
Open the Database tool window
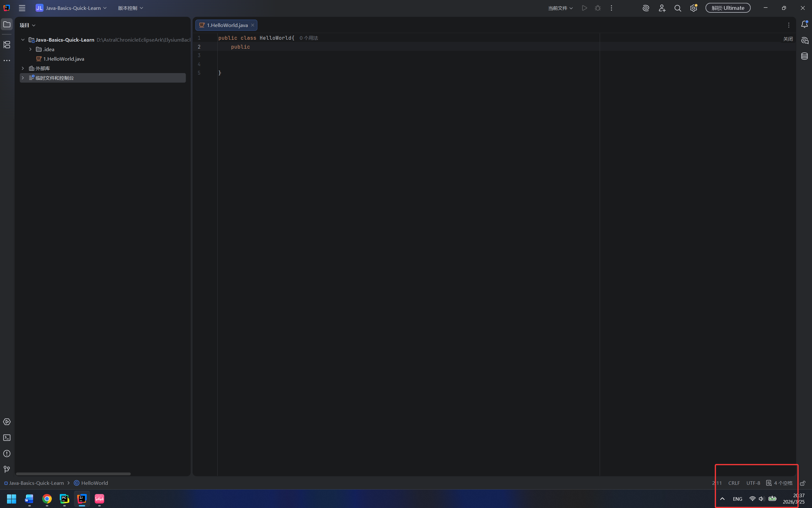coord(804,56)
